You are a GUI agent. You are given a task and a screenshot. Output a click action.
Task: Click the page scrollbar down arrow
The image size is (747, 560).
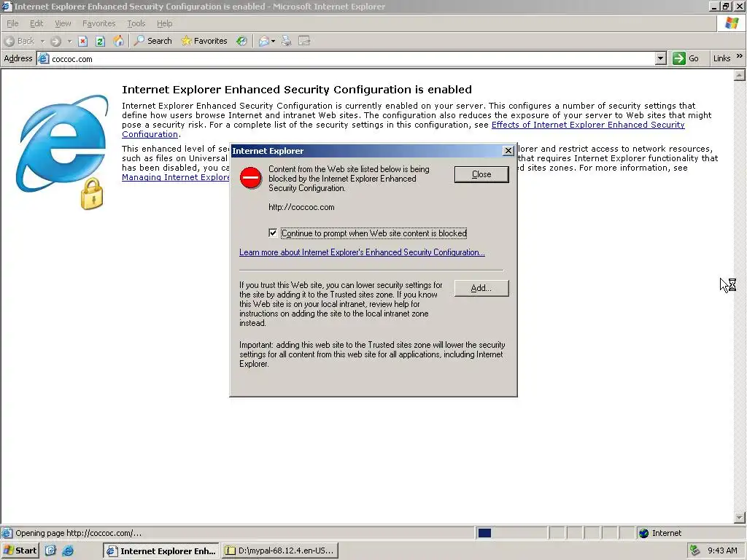pos(740,518)
